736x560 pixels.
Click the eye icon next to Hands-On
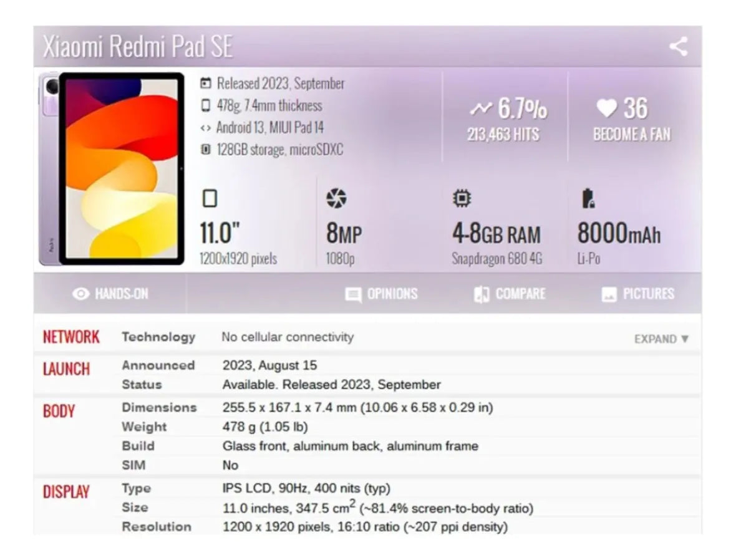pyautogui.click(x=81, y=294)
